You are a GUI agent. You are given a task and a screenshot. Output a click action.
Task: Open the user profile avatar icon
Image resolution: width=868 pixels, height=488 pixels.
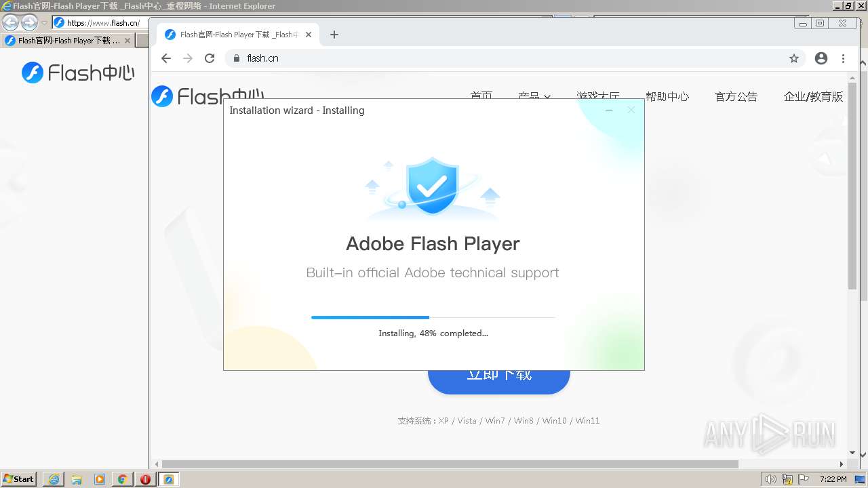(x=821, y=58)
